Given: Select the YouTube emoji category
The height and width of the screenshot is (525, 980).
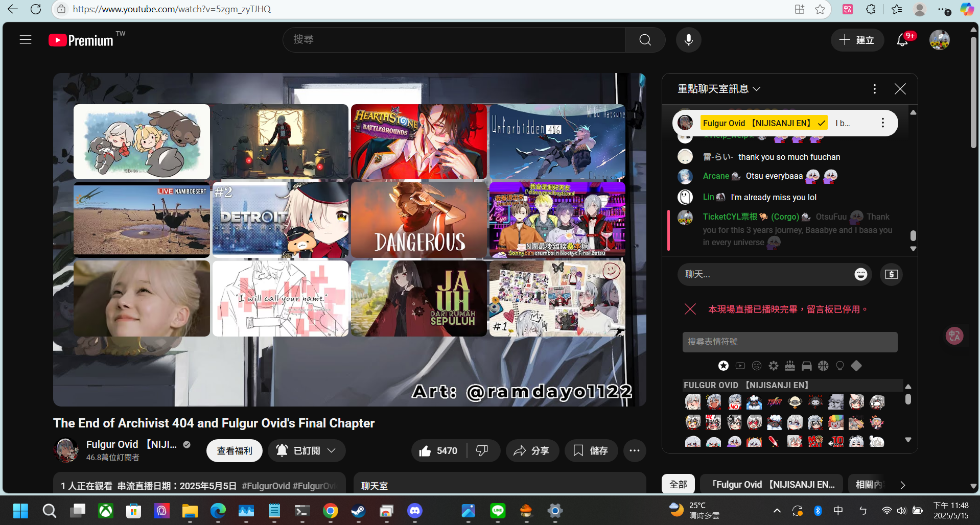Looking at the screenshot, I should tap(740, 366).
